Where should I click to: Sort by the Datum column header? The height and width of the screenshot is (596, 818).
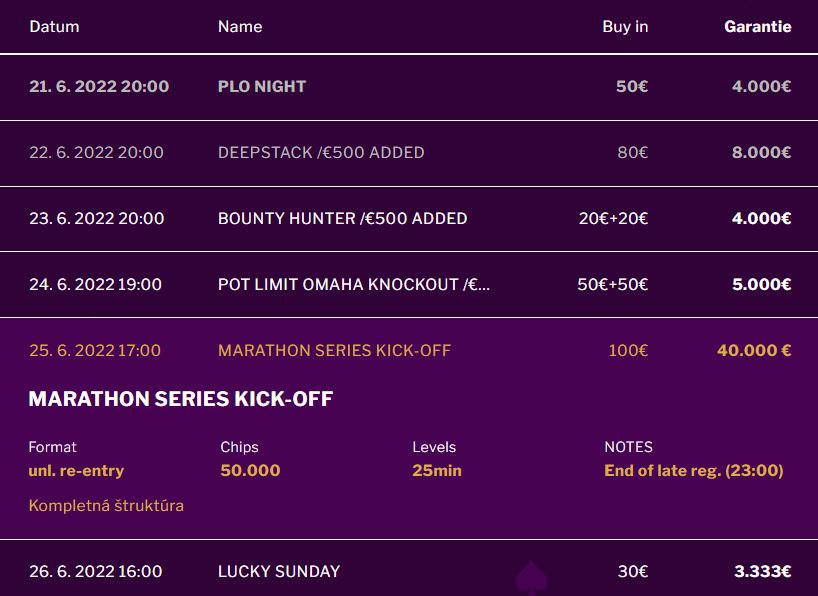click(54, 26)
